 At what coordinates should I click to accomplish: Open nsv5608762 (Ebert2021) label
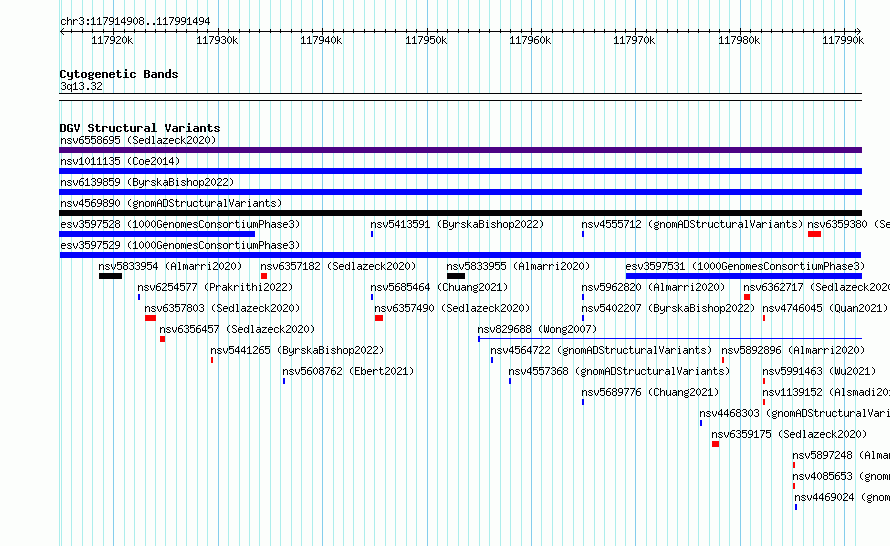(x=348, y=371)
